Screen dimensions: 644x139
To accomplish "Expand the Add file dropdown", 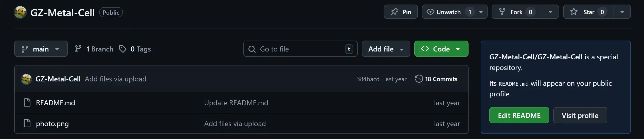I will pos(386,49).
